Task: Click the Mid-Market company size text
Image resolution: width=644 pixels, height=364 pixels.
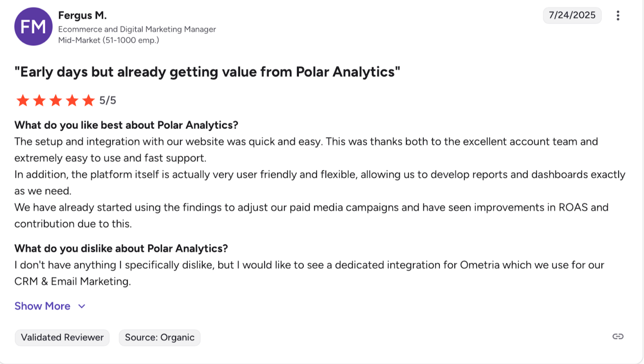Action: point(109,40)
